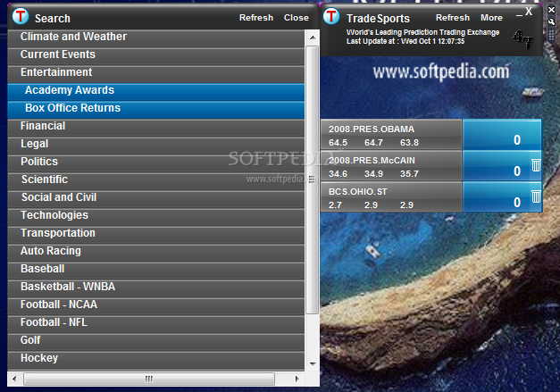The width and height of the screenshot is (560, 392).
Task: Close the Search panel
Action: (x=296, y=18)
